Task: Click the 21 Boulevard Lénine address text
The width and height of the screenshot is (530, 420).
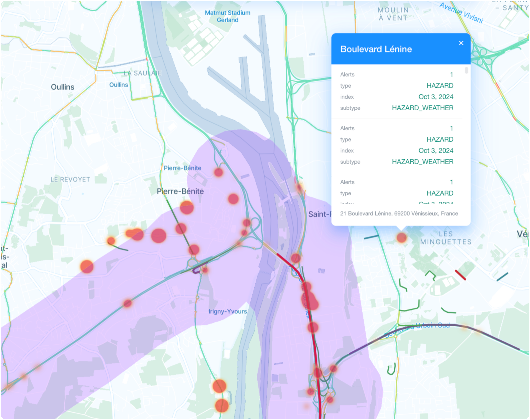Action: (399, 213)
